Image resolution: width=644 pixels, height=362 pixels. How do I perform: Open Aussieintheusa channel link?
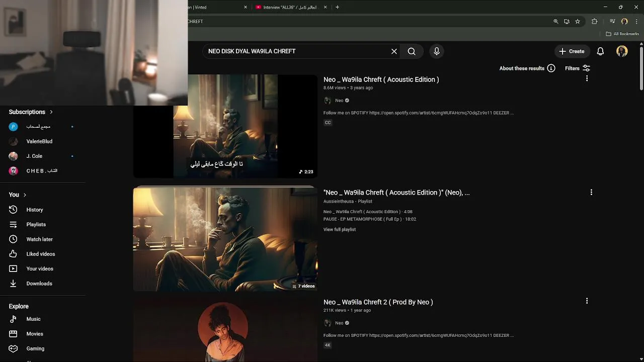tap(339, 201)
